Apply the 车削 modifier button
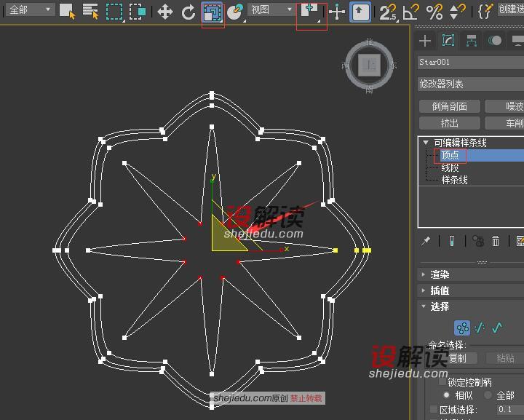This screenshot has height=420, width=524. click(504, 123)
